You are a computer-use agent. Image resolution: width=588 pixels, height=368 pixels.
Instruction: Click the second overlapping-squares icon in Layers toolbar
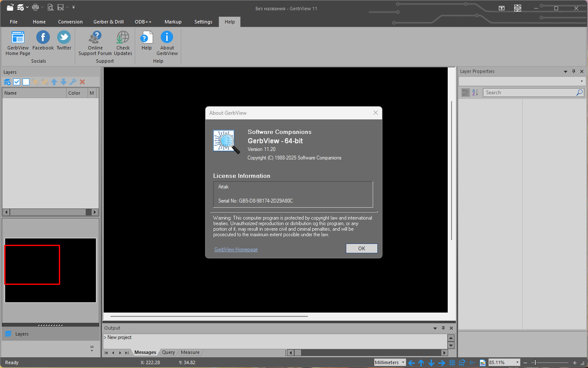pos(45,82)
